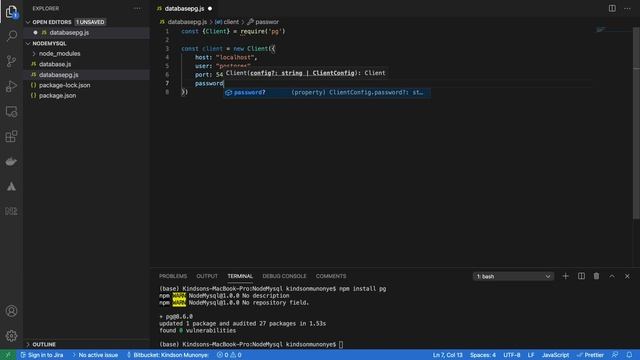Switch to the Debug Console tab
The image size is (640, 360).
tap(284, 276)
